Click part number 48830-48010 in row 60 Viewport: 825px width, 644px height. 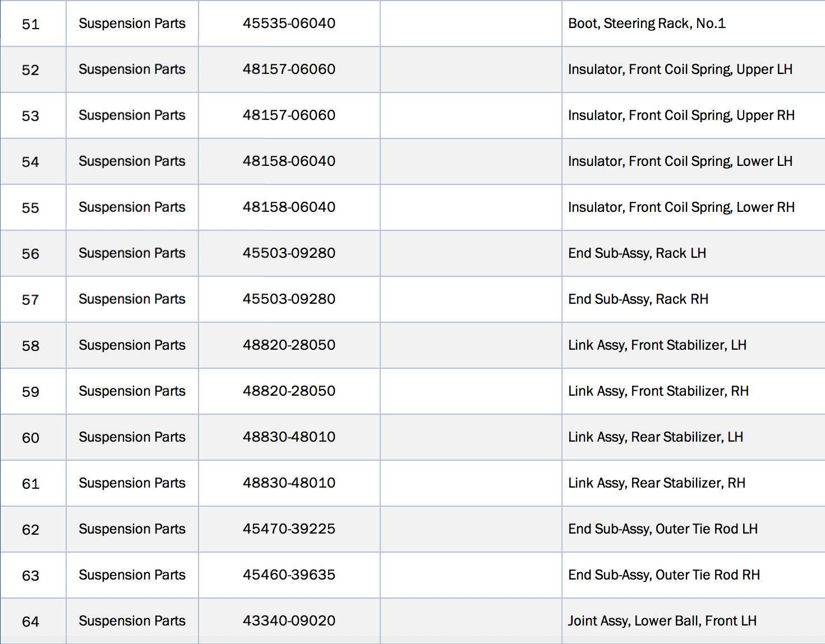click(289, 437)
